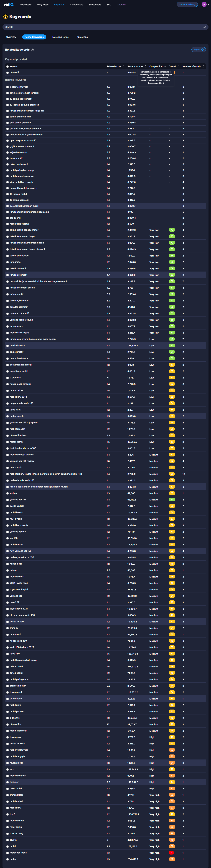Click the Keywords page title icon

[x=5, y=16]
